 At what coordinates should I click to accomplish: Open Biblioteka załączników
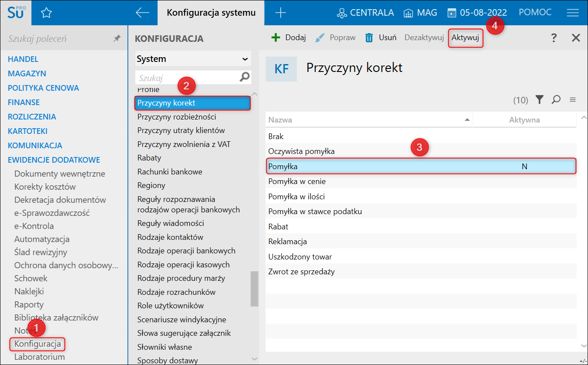tap(56, 317)
